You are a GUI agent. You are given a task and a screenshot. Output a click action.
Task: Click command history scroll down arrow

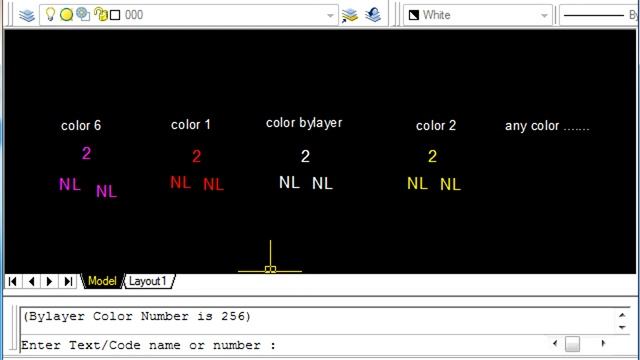(x=622, y=327)
